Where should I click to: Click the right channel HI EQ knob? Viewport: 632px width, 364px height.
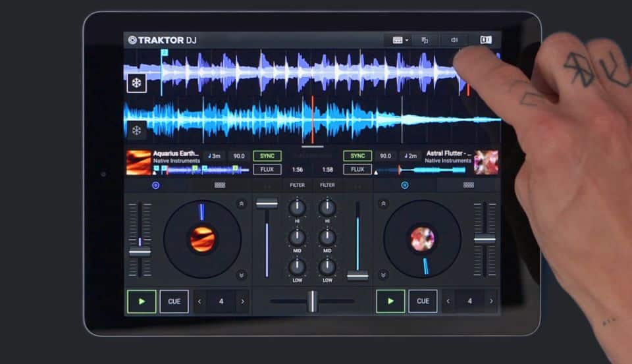tap(327, 207)
